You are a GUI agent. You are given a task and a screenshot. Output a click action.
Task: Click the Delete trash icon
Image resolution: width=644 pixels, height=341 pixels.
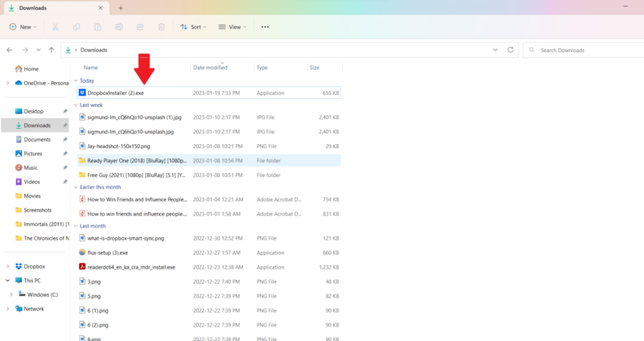(x=162, y=27)
